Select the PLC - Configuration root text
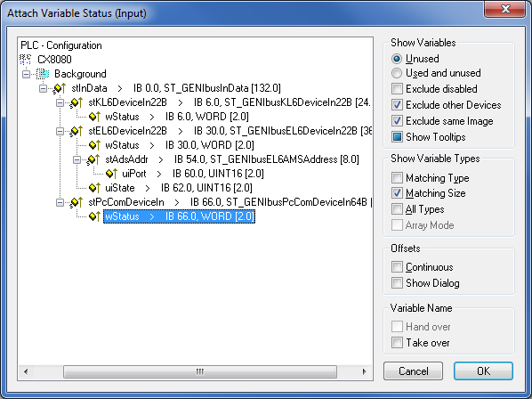 point(61,45)
